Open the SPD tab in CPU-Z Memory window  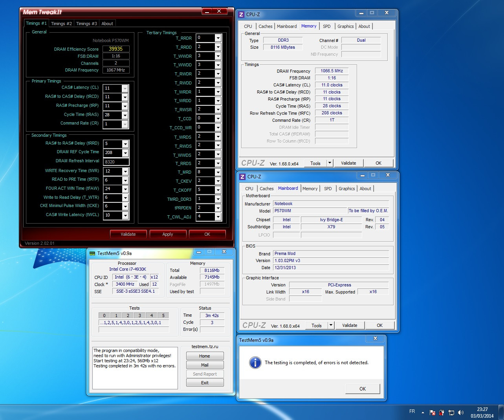pyautogui.click(x=327, y=26)
